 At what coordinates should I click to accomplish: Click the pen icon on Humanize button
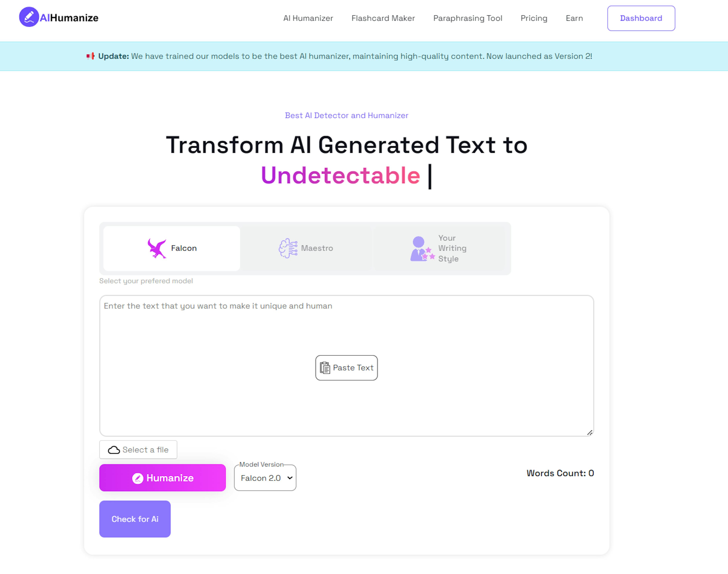pyautogui.click(x=138, y=478)
